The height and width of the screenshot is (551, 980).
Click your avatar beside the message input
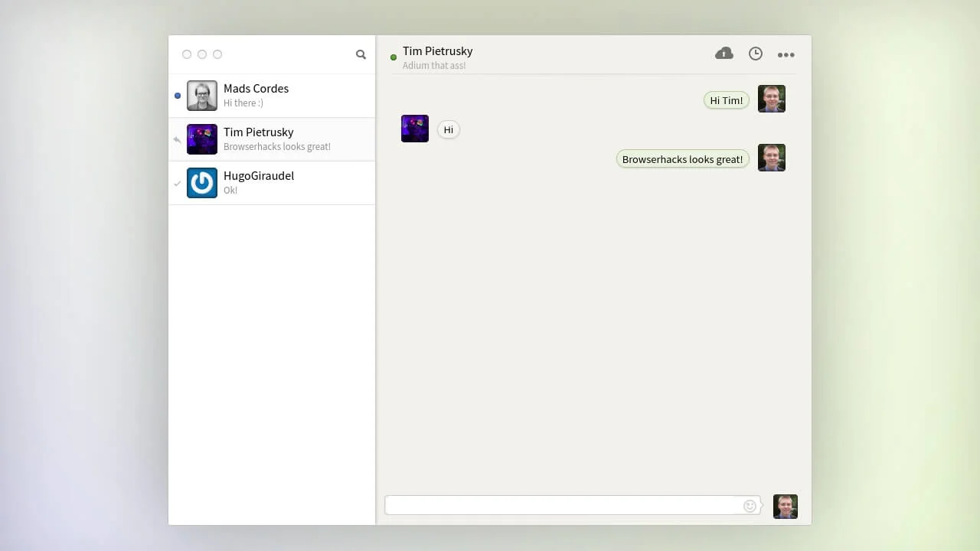tap(785, 507)
